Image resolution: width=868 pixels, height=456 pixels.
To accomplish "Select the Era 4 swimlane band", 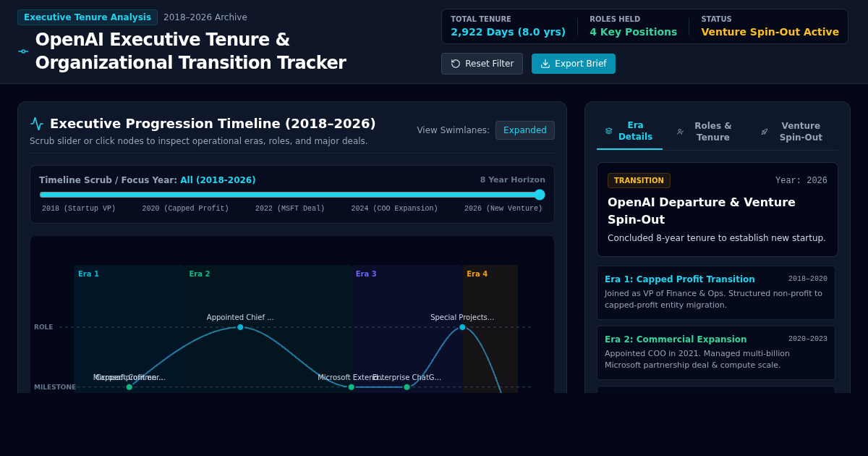I will 490,329.
